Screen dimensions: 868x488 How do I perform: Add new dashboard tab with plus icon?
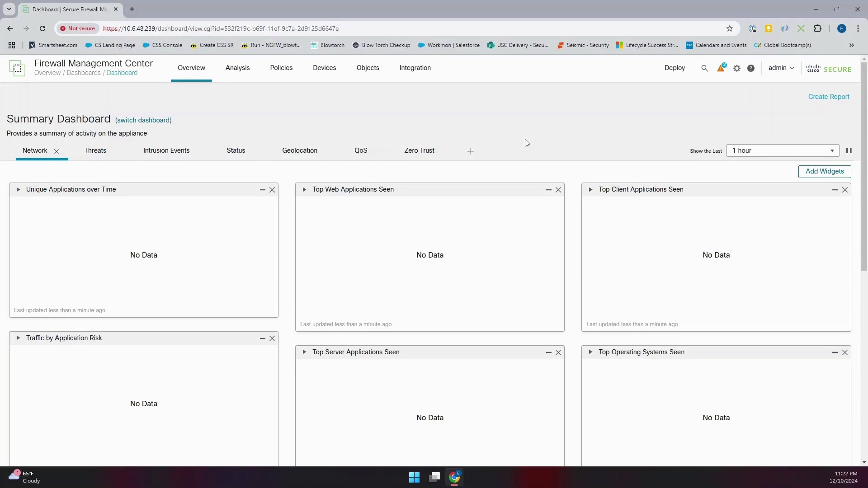click(x=471, y=151)
